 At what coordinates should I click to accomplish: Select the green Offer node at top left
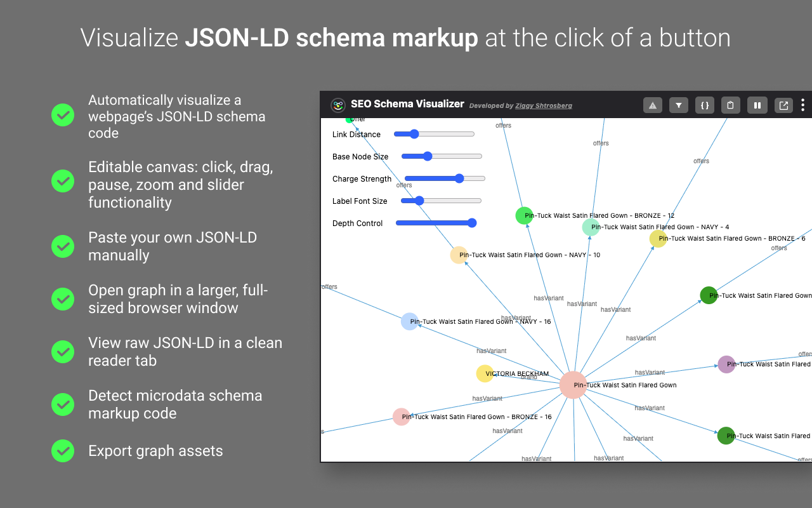(349, 119)
